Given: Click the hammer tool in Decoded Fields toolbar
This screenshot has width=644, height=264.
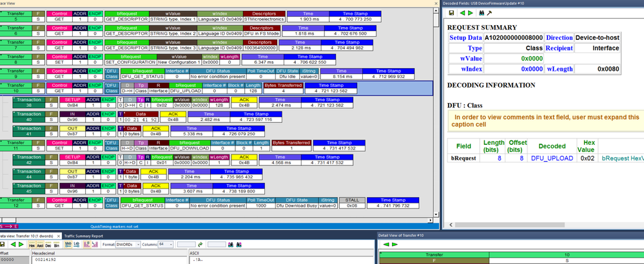Looking at the screenshot, I should pos(489,13).
